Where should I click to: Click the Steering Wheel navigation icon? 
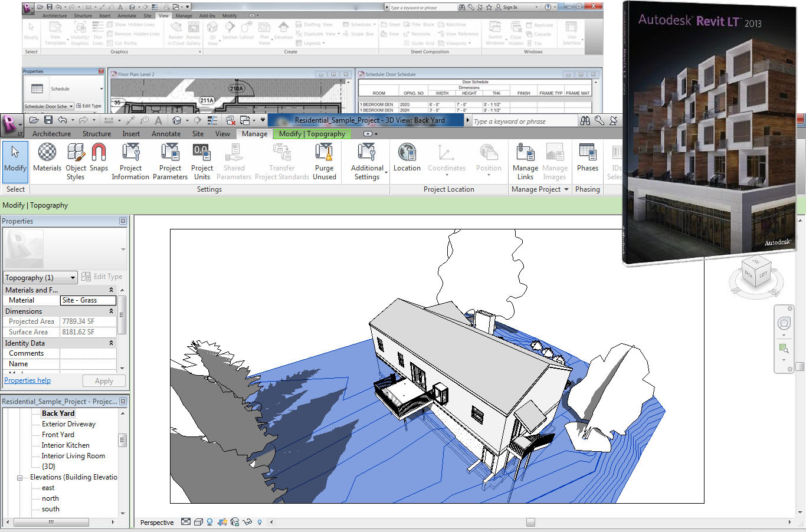click(x=784, y=323)
